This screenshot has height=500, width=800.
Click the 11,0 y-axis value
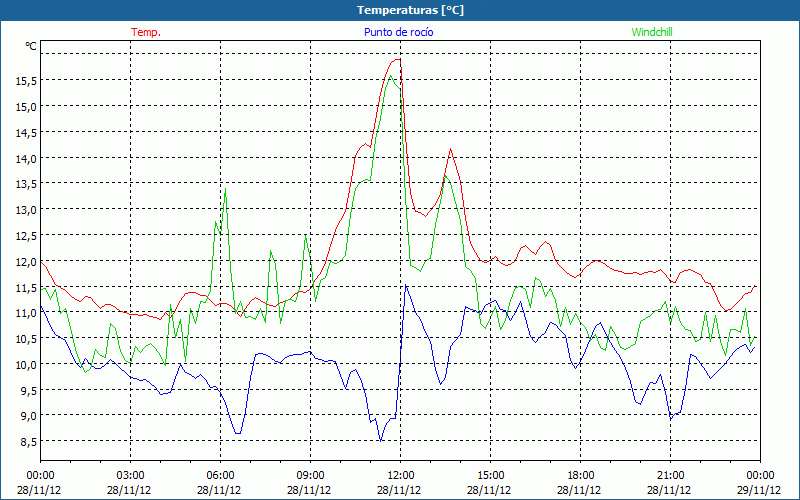pyautogui.click(x=27, y=313)
